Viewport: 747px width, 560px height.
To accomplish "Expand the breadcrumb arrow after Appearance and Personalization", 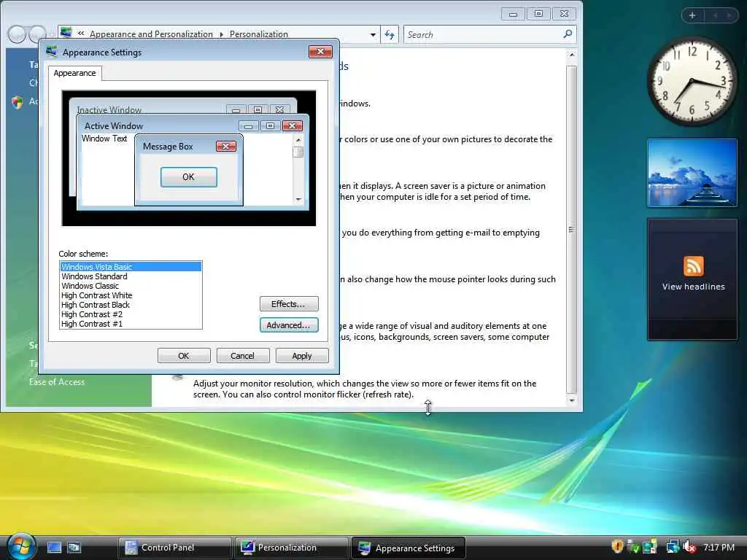I will click(x=222, y=34).
